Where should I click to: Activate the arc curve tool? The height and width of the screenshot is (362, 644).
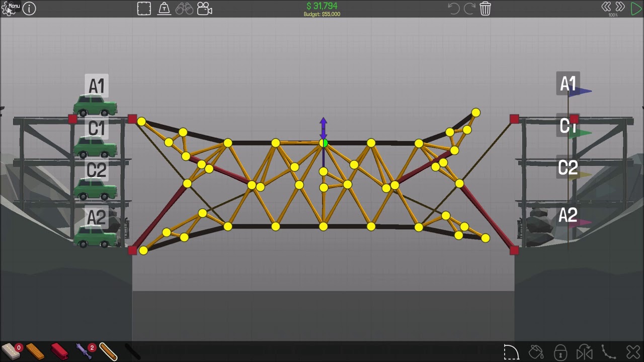(x=511, y=352)
